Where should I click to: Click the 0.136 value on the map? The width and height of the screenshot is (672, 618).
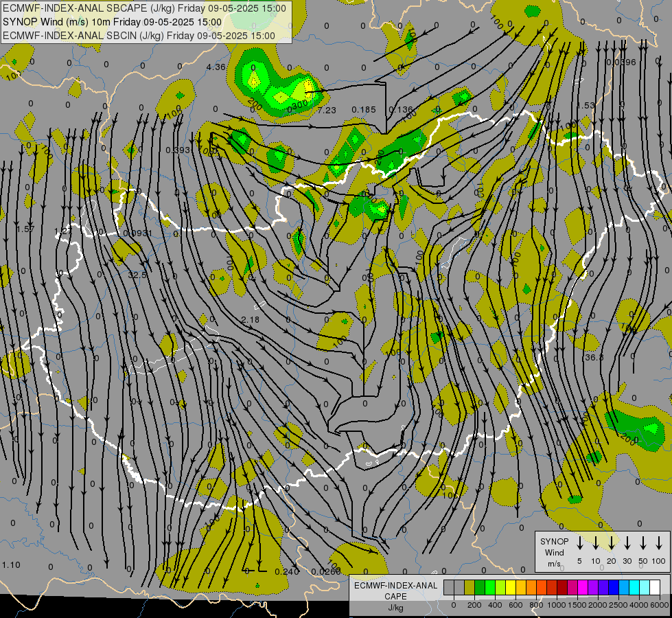click(401, 110)
